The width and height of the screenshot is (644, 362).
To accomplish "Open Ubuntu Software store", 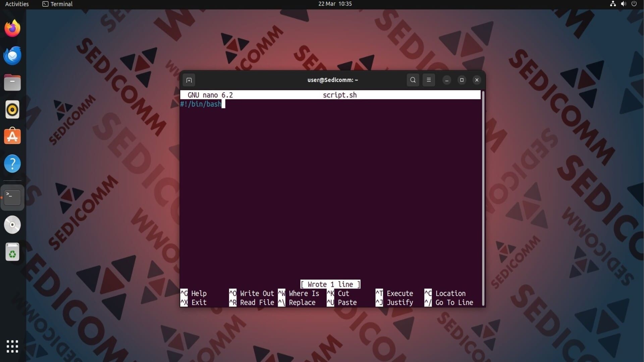I will tap(12, 136).
